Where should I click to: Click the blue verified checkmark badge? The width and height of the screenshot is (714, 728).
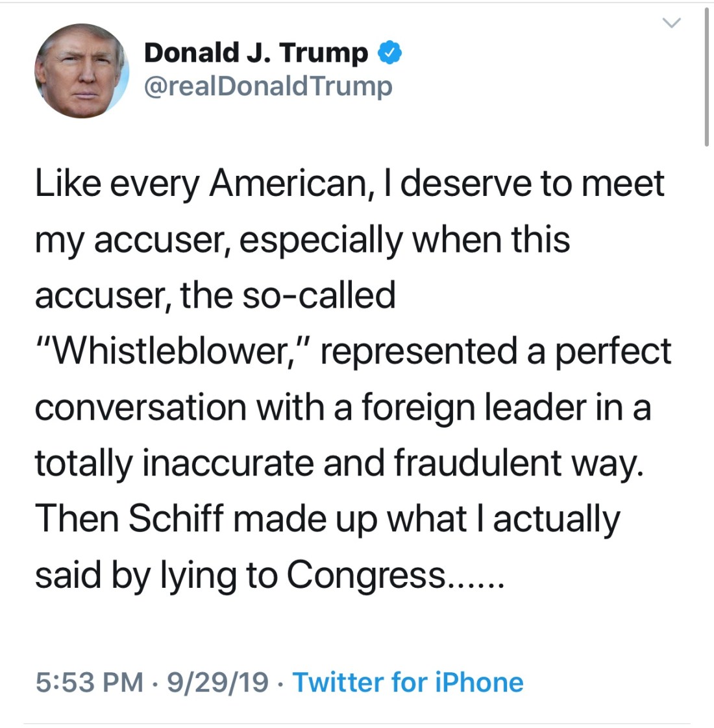coord(389,53)
